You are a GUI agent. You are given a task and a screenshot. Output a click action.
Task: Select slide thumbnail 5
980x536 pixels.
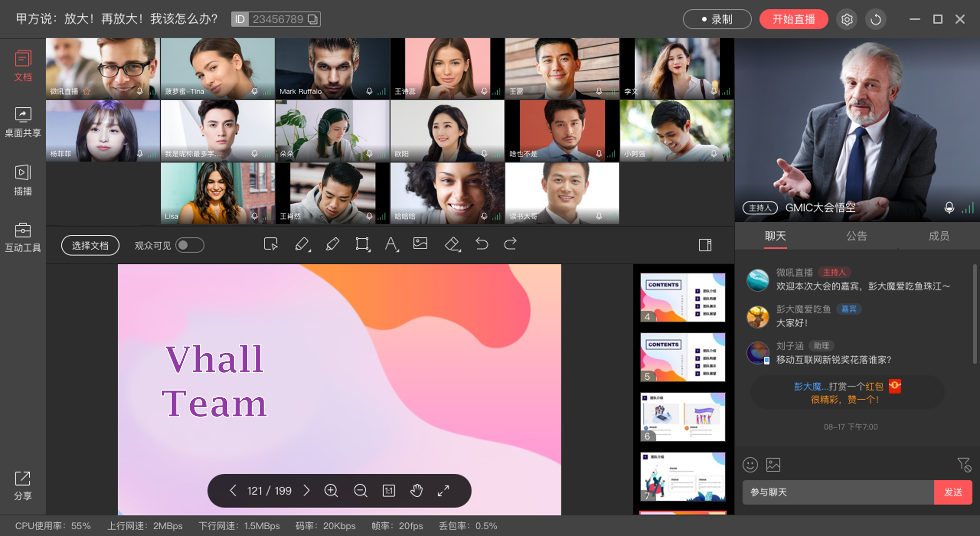click(683, 357)
